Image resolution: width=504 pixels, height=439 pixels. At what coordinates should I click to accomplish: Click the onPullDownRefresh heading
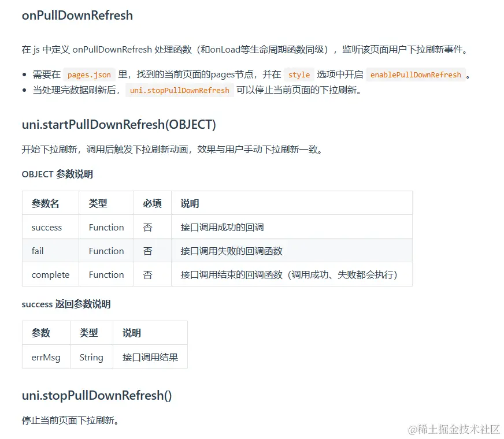(77, 16)
